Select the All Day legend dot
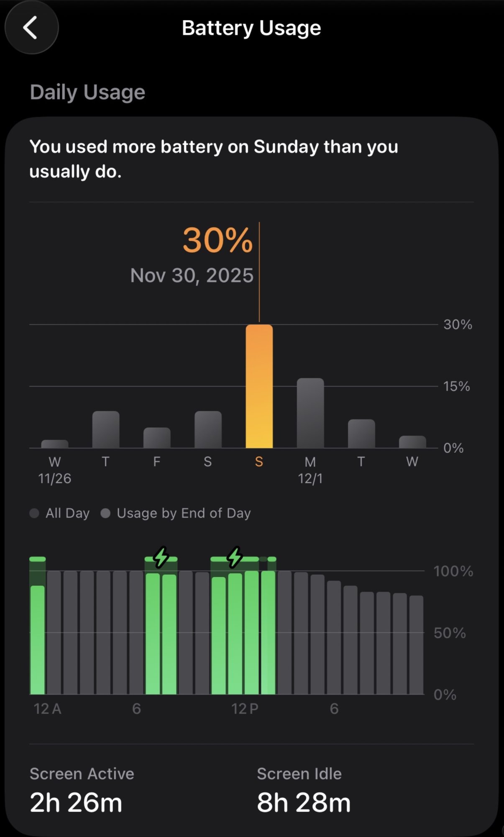Image resolution: width=504 pixels, height=837 pixels. tap(35, 513)
